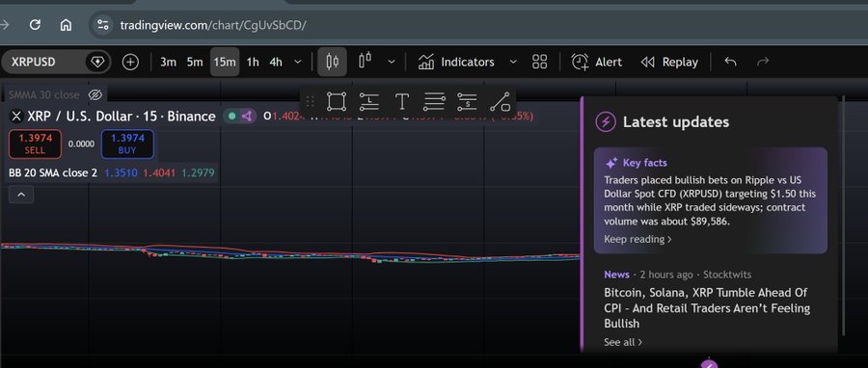The height and width of the screenshot is (368, 868).
Task: Expand the favorite indicators dropdown
Action: [513, 62]
